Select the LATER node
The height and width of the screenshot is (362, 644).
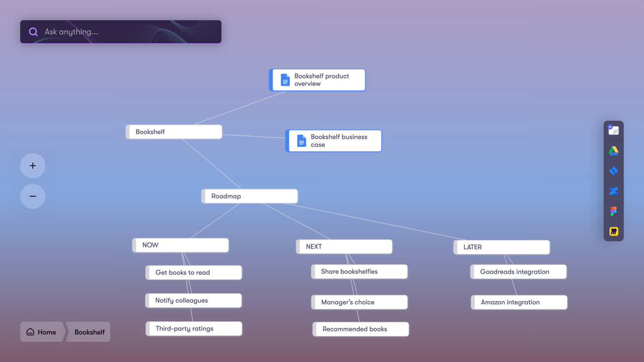tap(502, 247)
